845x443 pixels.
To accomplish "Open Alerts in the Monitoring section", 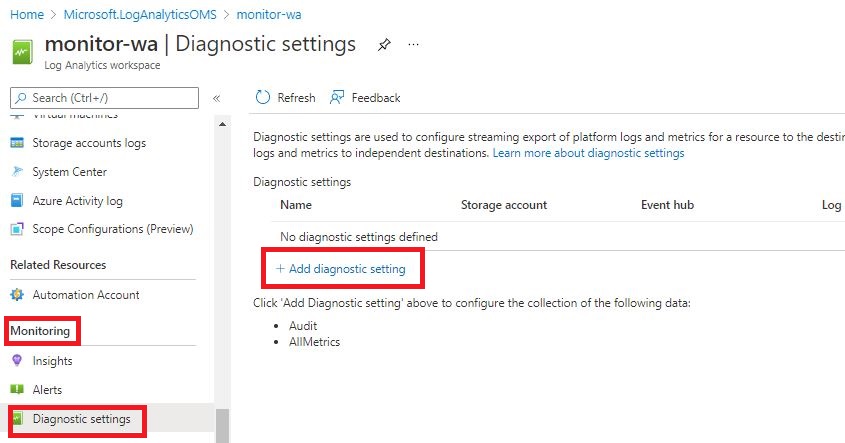I will 47,390.
